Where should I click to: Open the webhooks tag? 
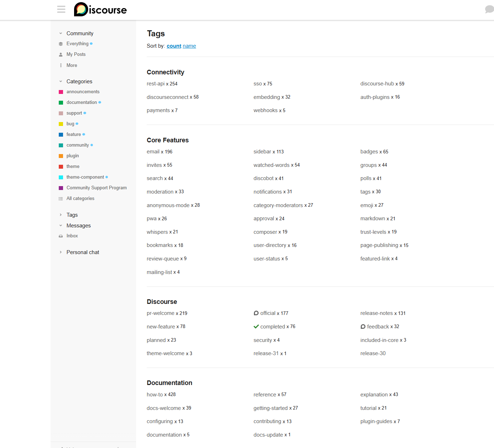coord(265,110)
